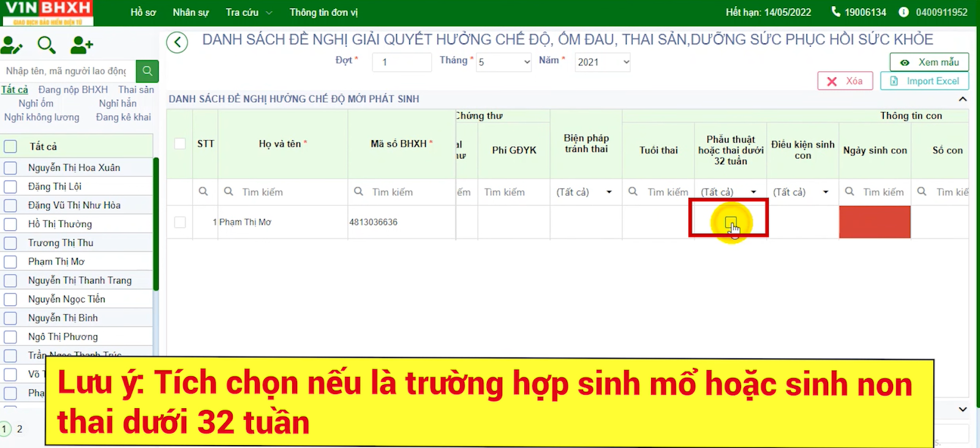Open the Hồ sơ menu
Image resolution: width=980 pixels, height=448 pixels.
coord(143,12)
